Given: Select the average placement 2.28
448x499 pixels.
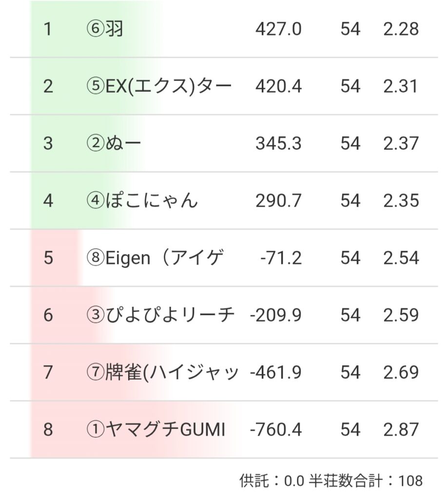Looking at the screenshot, I should [x=401, y=29].
